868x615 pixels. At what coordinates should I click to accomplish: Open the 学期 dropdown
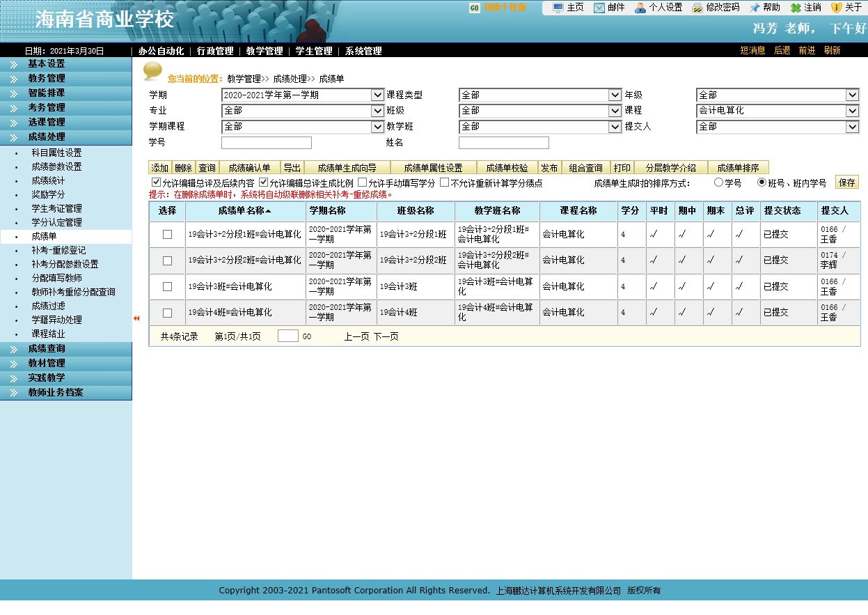(x=303, y=95)
